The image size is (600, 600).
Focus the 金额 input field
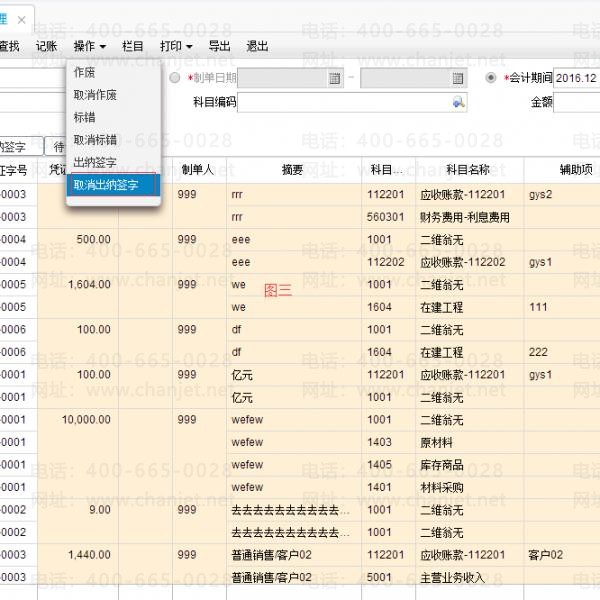click(577, 102)
